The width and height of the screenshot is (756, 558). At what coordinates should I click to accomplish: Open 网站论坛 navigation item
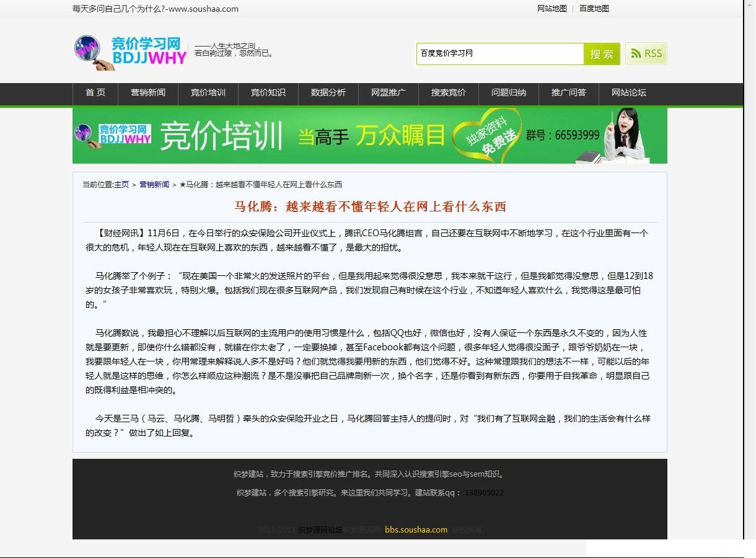pyautogui.click(x=629, y=93)
